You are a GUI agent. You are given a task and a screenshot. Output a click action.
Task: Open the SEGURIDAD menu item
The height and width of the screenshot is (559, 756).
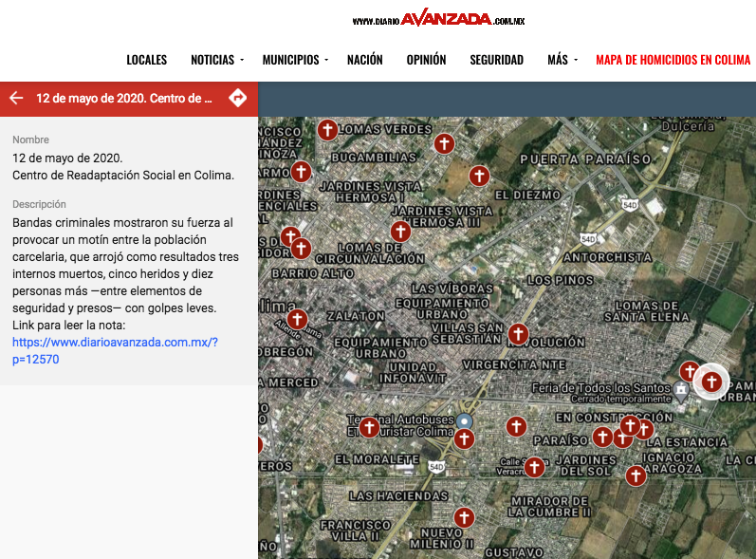click(x=496, y=60)
